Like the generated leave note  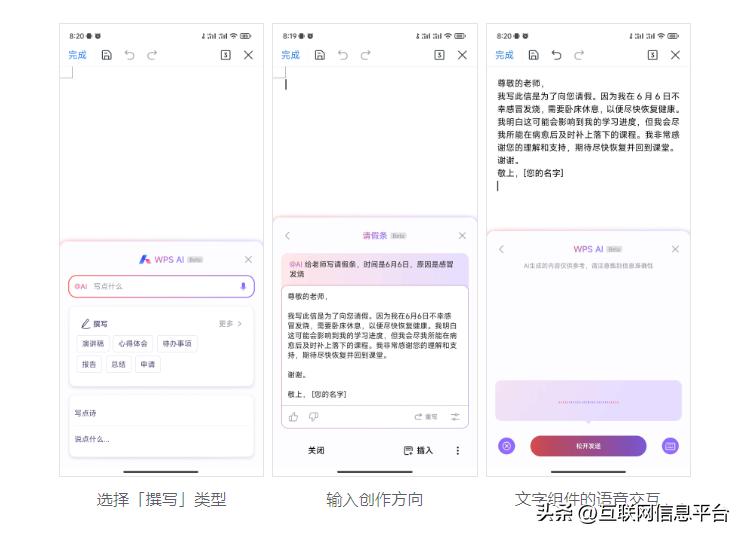click(x=294, y=417)
